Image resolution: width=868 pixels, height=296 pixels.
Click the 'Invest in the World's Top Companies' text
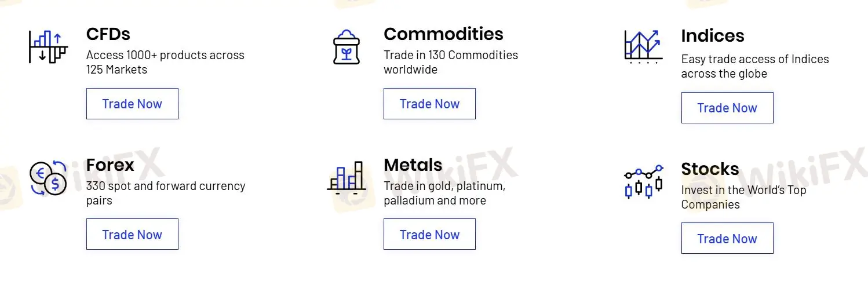pyautogui.click(x=743, y=197)
